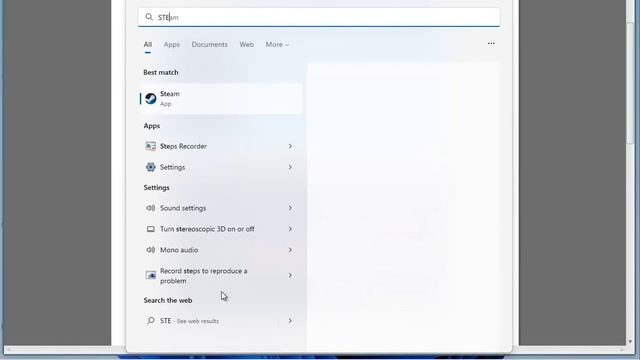Expand Mono audio details arrow
Viewport: 640px width, 360px height.
[x=290, y=250]
